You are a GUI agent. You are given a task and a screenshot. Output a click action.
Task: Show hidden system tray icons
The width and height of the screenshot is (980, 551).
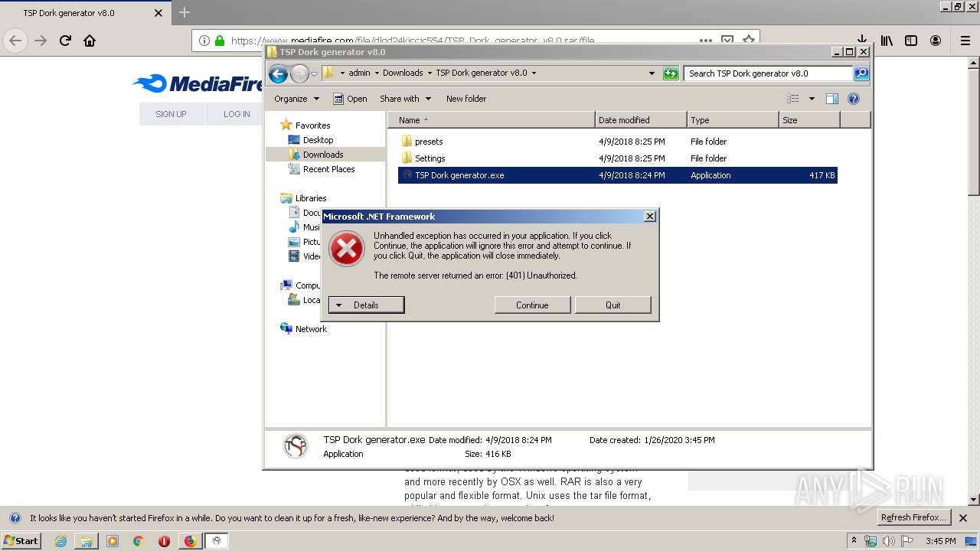(854, 541)
